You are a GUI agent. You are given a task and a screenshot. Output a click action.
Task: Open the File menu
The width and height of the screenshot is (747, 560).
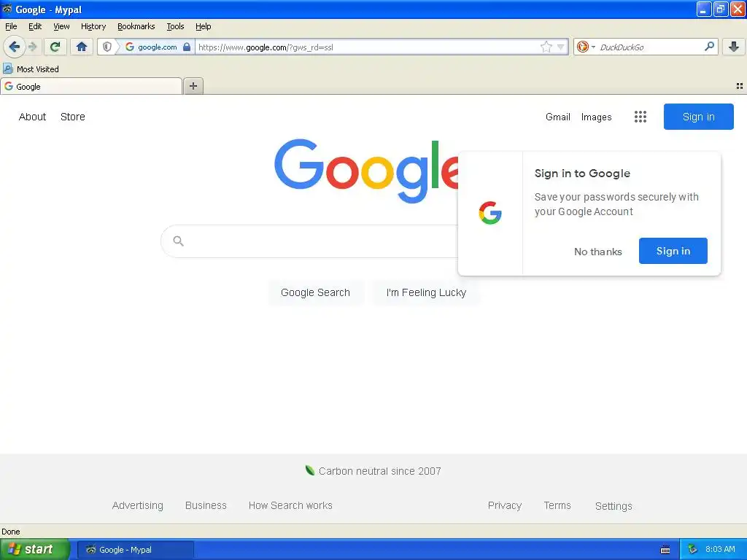pos(11,26)
